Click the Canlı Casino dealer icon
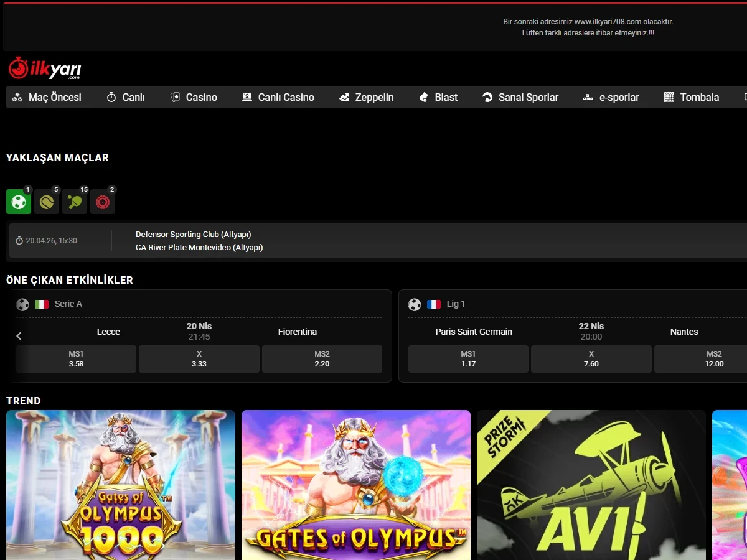Screen dimensions: 747x560 click(247, 97)
